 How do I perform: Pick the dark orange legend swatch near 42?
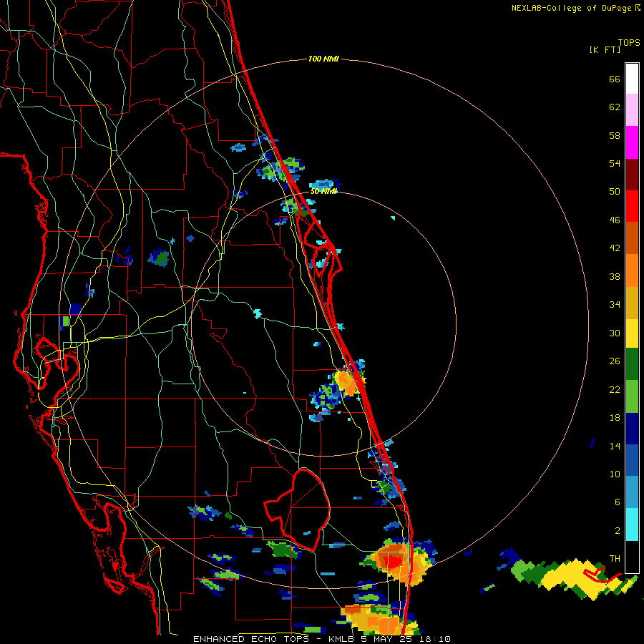coord(632,238)
